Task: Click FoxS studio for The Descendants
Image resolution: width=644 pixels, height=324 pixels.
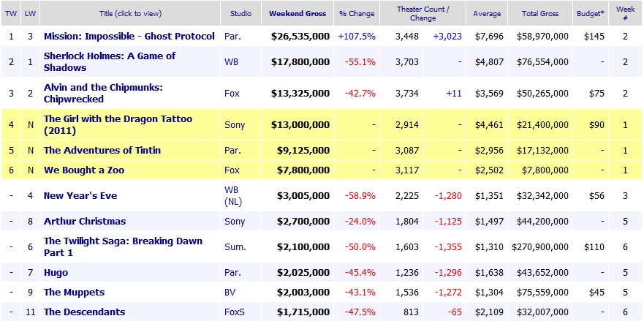Action: (x=234, y=312)
